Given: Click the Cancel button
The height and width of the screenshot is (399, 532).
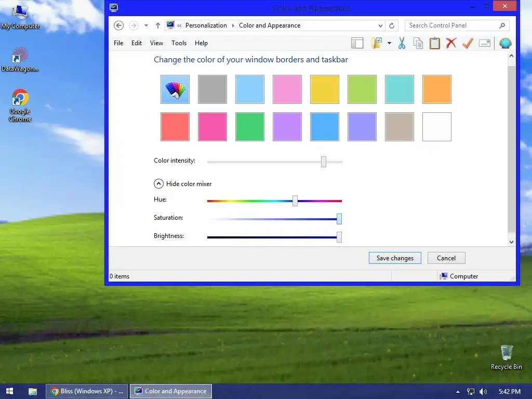Looking at the screenshot, I should click(x=446, y=258).
